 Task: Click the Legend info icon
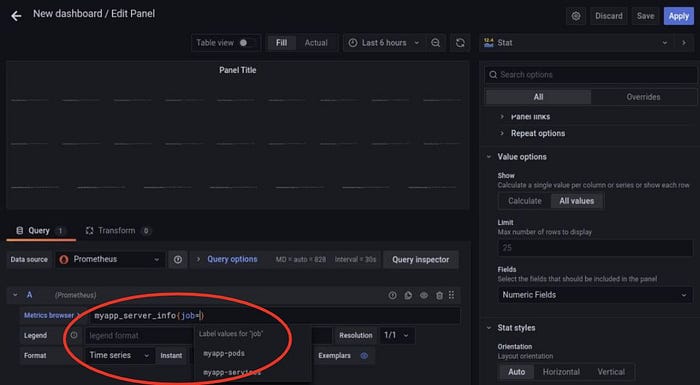coord(74,335)
